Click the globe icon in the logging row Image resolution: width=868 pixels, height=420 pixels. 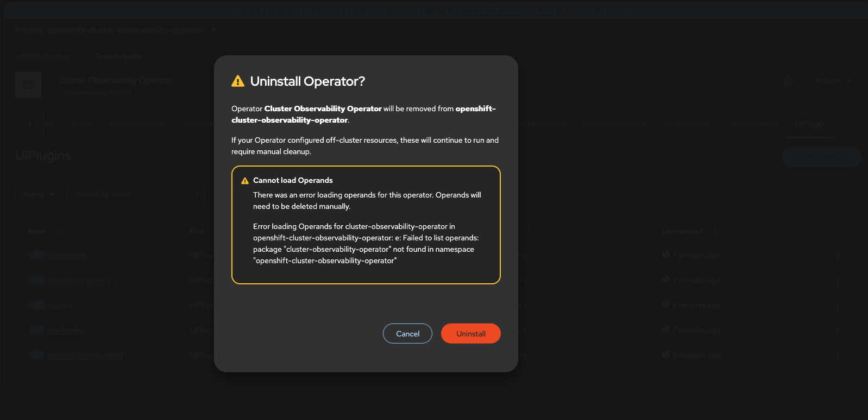666,304
